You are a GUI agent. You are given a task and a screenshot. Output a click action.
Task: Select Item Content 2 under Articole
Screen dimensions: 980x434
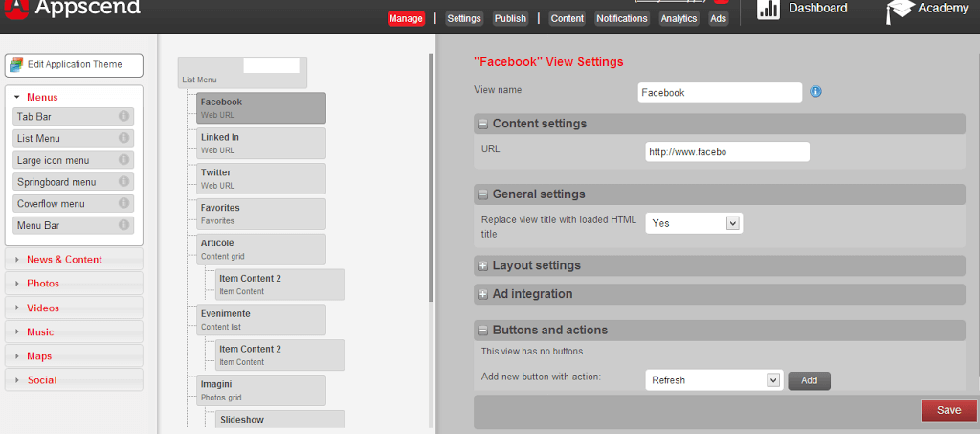[x=280, y=285]
